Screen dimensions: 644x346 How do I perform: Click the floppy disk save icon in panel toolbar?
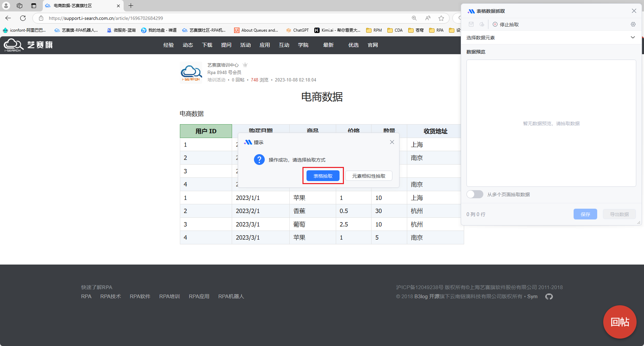[471, 24]
